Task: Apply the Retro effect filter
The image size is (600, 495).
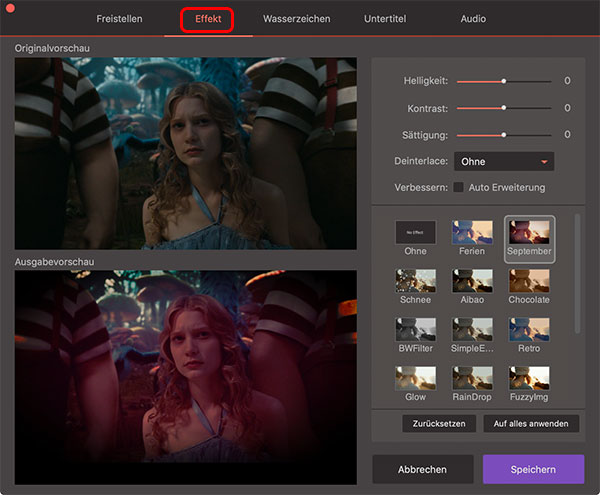Action: (529, 329)
